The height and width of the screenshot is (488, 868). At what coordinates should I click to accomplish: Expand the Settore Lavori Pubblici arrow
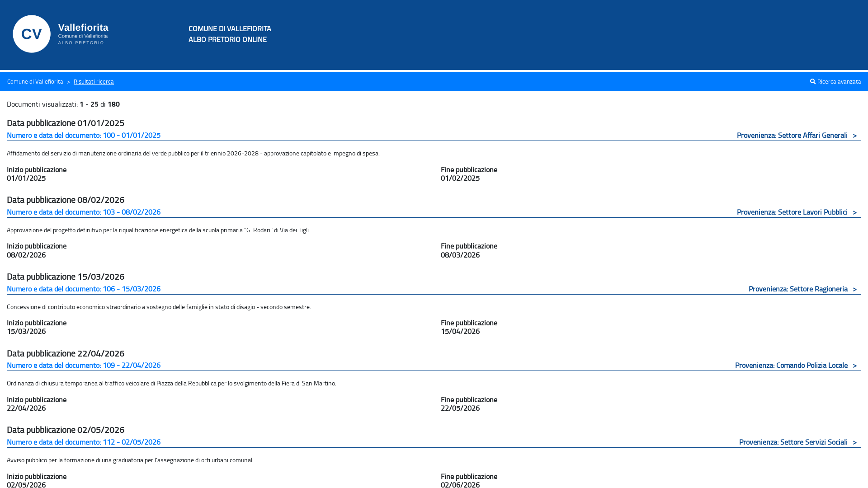click(854, 212)
